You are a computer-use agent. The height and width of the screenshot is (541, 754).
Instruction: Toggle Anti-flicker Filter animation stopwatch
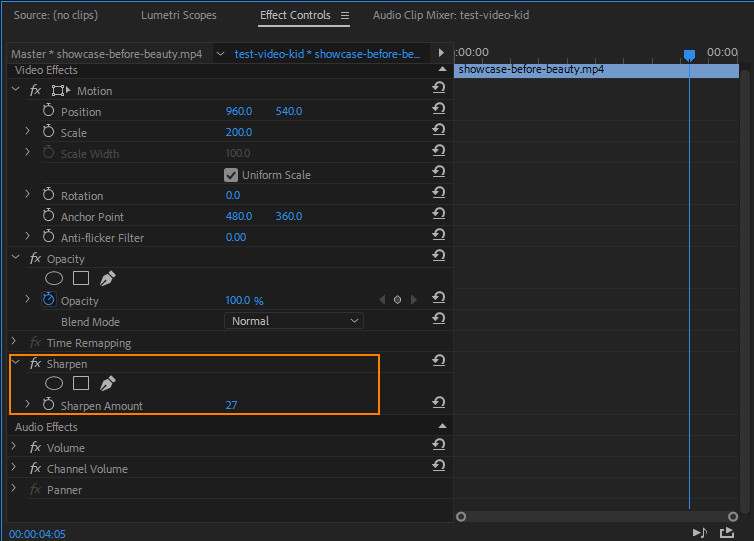point(49,236)
